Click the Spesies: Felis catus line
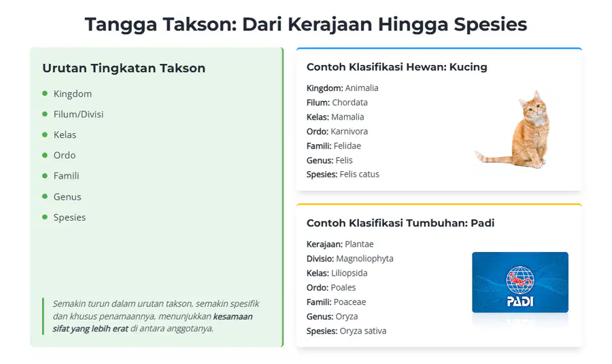612x364 pixels. point(343,175)
